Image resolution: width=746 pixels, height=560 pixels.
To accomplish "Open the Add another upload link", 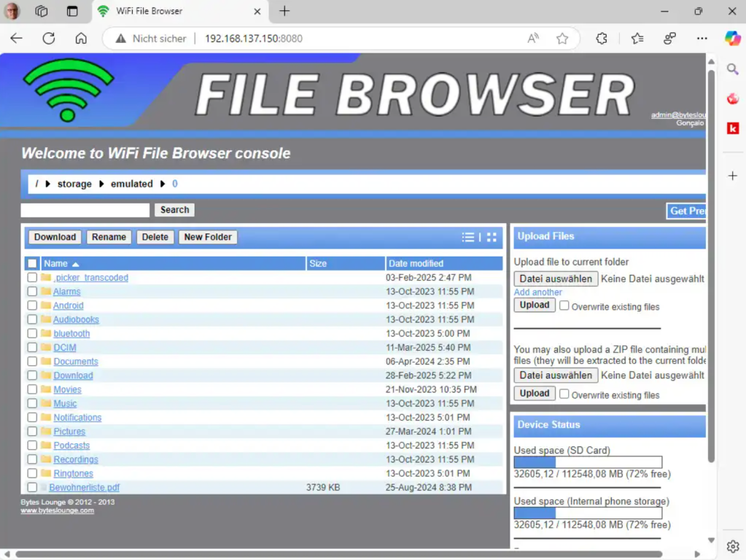I will [x=538, y=292].
